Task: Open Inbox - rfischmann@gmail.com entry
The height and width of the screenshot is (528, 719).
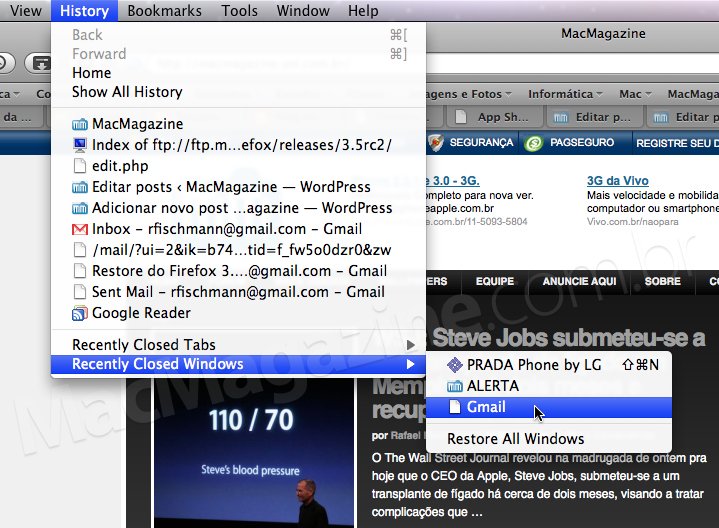Action: [x=238, y=229]
